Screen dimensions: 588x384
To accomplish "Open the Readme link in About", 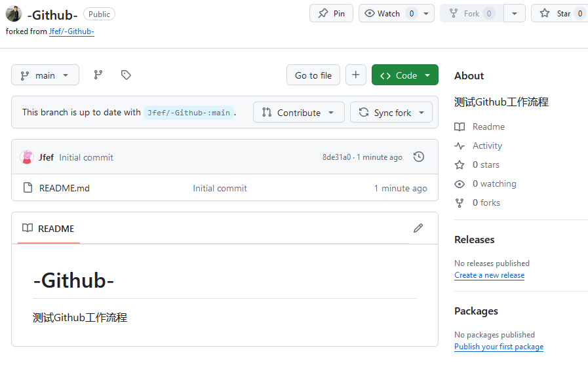I will 488,126.
